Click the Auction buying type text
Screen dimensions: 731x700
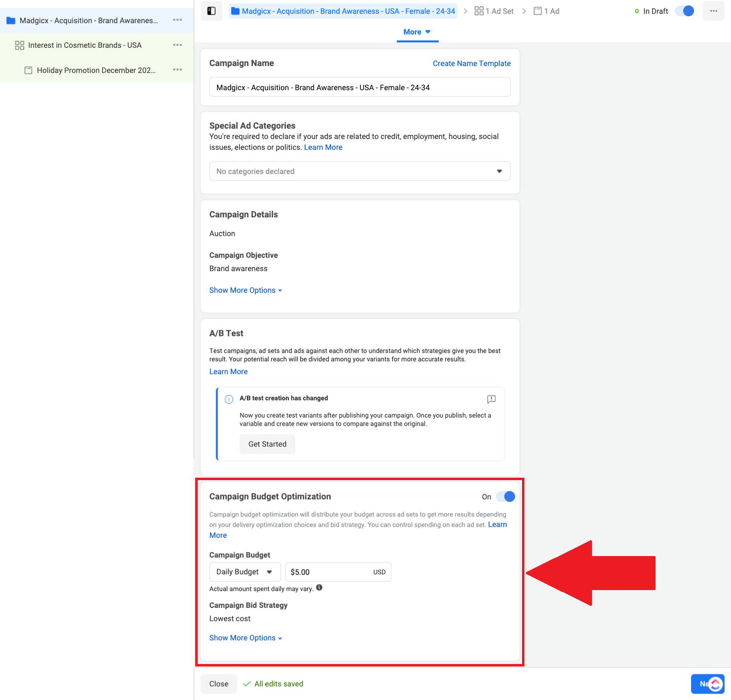pyautogui.click(x=222, y=234)
